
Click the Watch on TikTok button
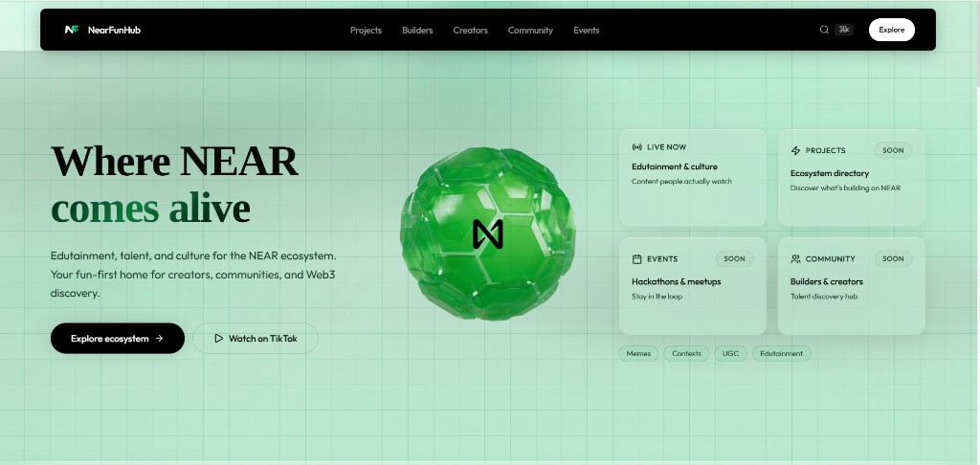[256, 338]
